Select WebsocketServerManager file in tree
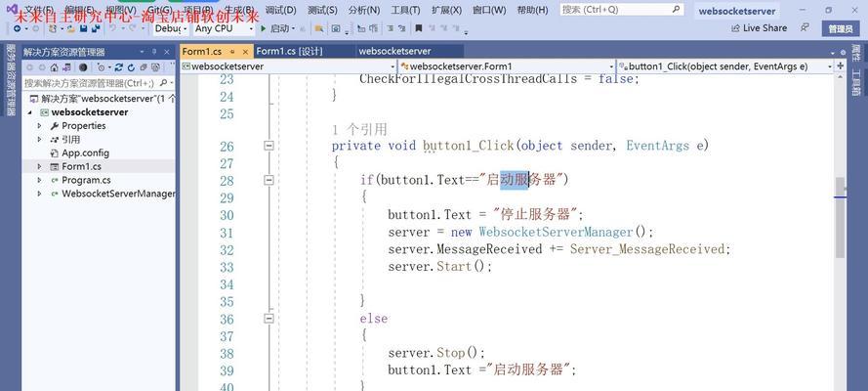This screenshot has height=391, width=868. (112, 194)
